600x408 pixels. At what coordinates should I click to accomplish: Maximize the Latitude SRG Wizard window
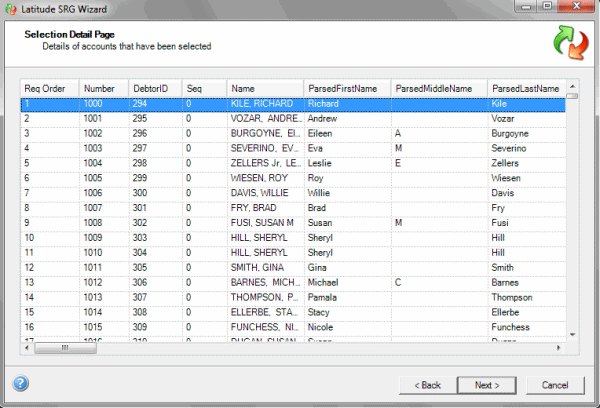pos(548,6)
